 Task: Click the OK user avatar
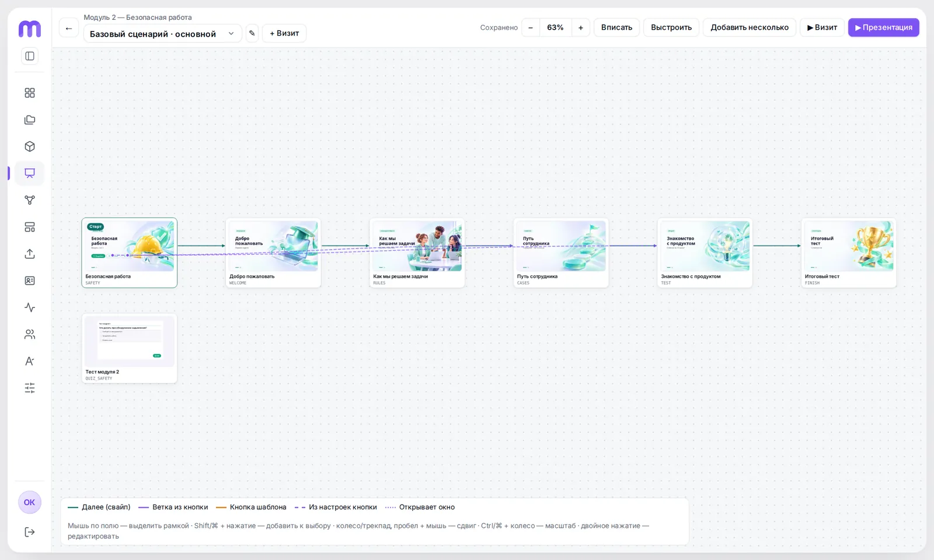point(30,502)
